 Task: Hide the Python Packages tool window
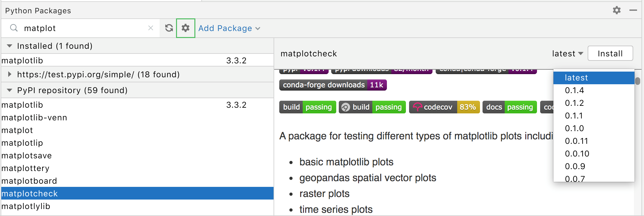(633, 10)
